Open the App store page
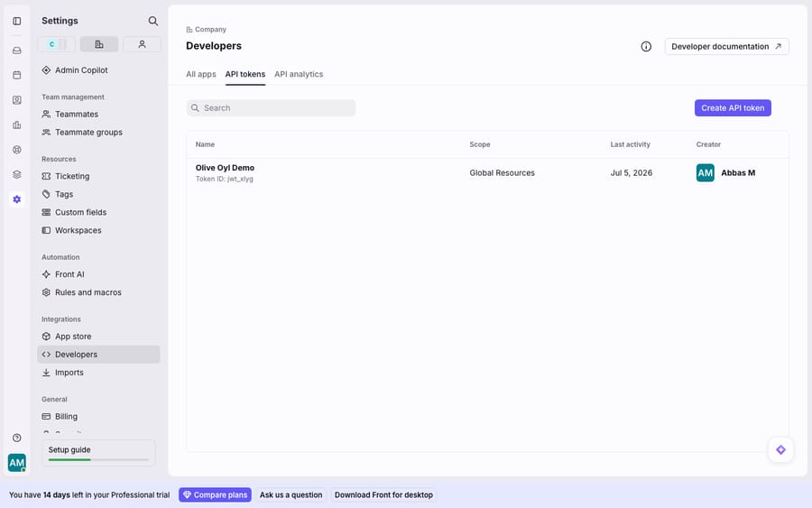812x508 pixels. tap(98, 337)
